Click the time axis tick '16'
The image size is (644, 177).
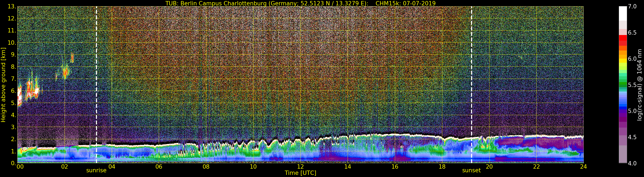tap(395, 167)
